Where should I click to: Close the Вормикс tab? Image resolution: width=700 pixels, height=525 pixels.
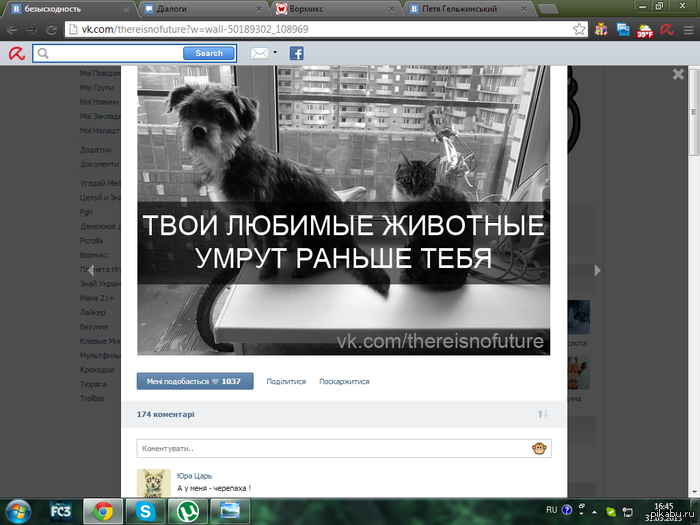(x=391, y=9)
